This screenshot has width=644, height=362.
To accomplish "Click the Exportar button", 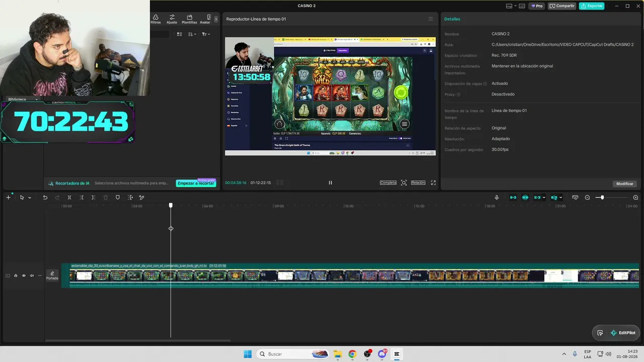I will point(592,6).
